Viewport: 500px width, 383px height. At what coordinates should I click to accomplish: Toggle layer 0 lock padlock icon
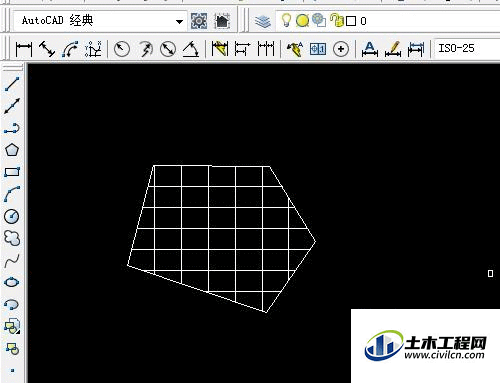337,20
